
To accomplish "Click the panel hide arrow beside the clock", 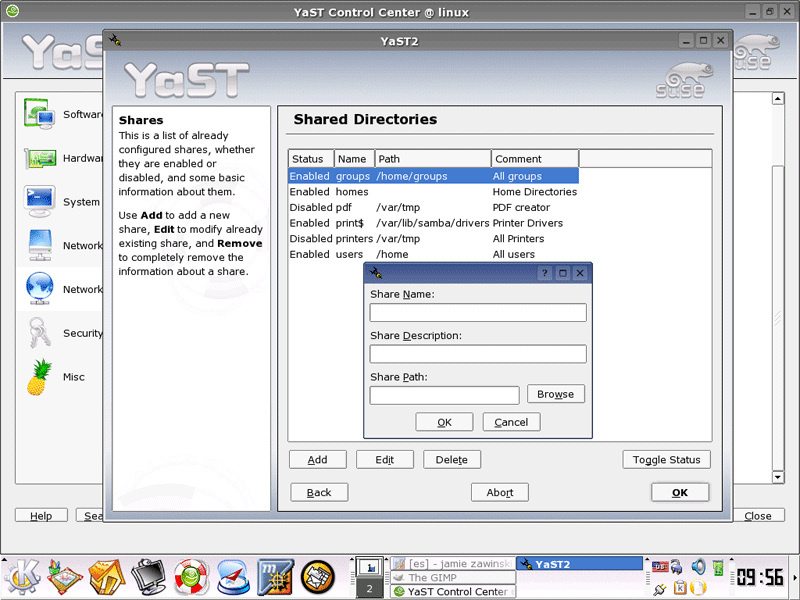I will click(x=795, y=578).
